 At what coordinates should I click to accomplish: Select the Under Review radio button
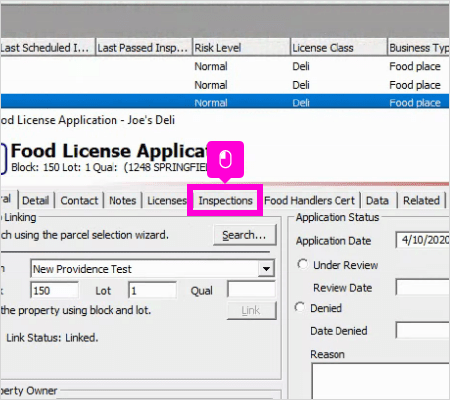pos(303,265)
